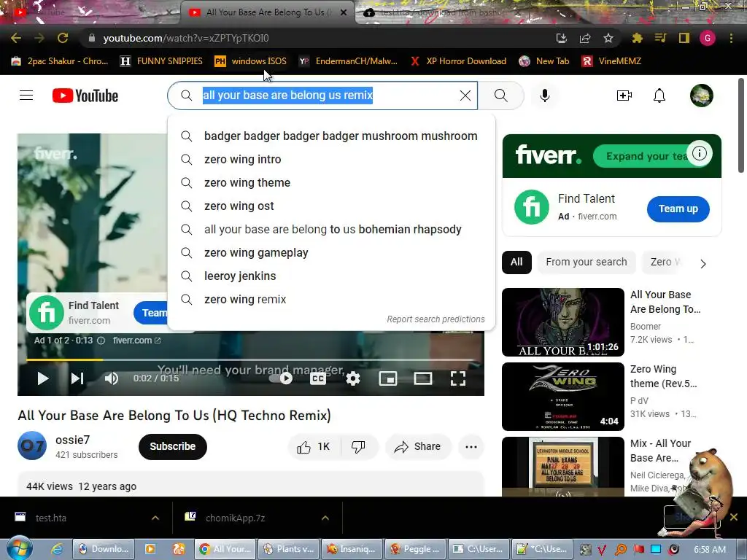This screenshot has width=747, height=560.
Task: Open the ossie7 channel link
Action: (72, 440)
